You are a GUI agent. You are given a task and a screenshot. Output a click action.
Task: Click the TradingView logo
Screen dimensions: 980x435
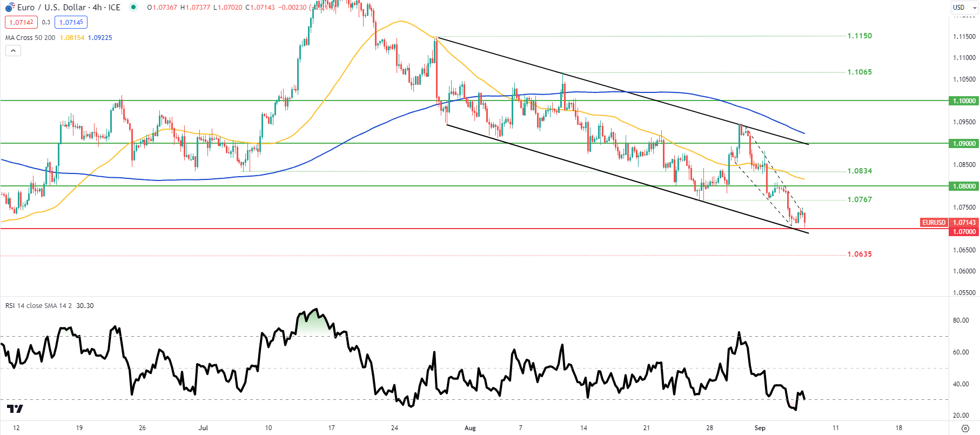[15, 409]
